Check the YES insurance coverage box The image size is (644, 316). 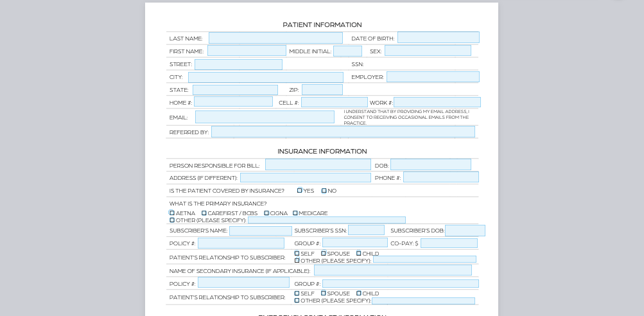click(300, 190)
